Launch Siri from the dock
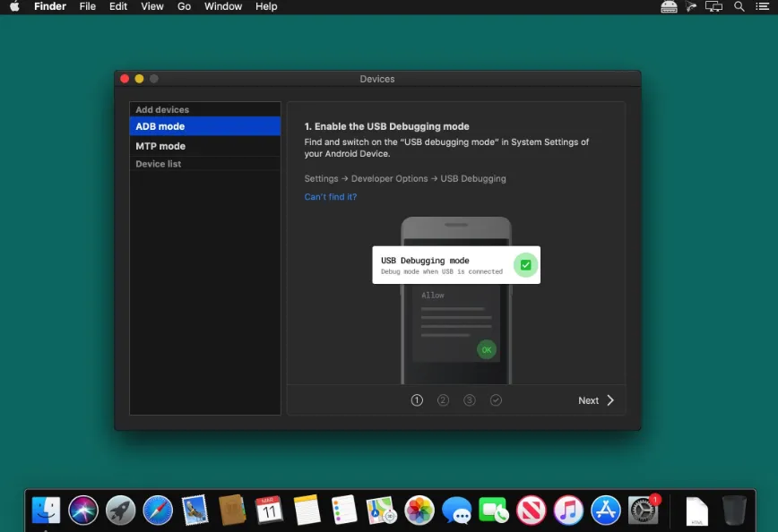 pyautogui.click(x=82, y=510)
